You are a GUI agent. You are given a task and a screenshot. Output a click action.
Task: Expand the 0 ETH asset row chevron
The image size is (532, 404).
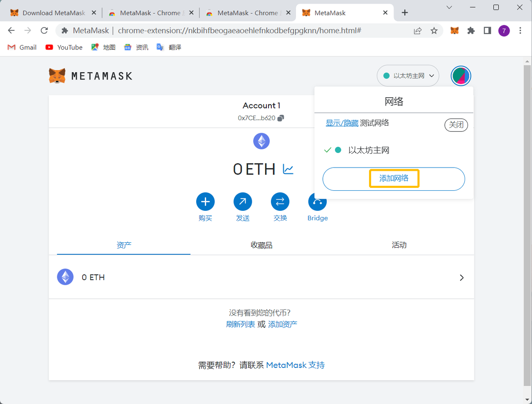pos(461,278)
